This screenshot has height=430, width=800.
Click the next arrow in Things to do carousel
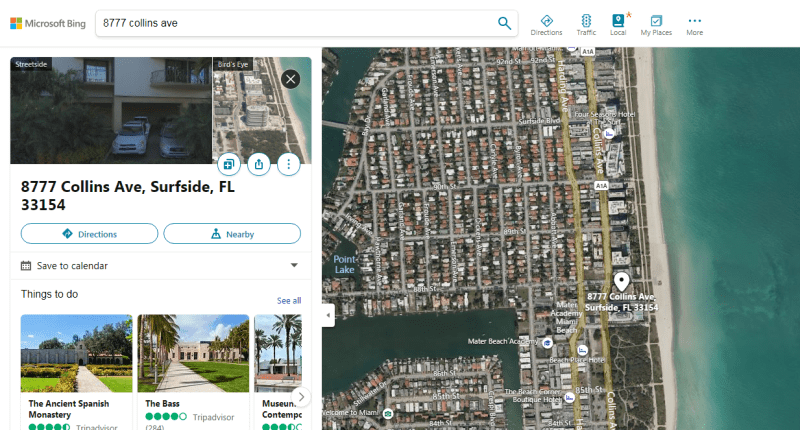301,396
